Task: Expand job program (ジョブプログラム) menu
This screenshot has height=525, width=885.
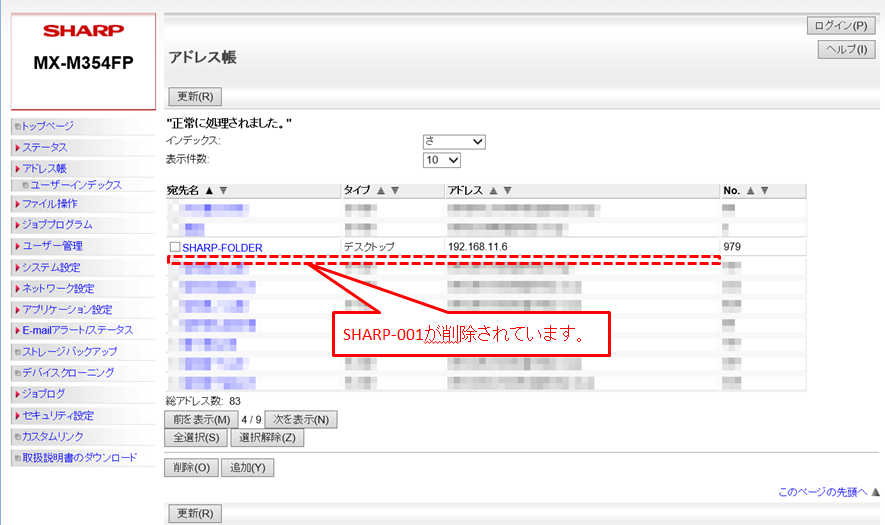Action: tap(57, 225)
